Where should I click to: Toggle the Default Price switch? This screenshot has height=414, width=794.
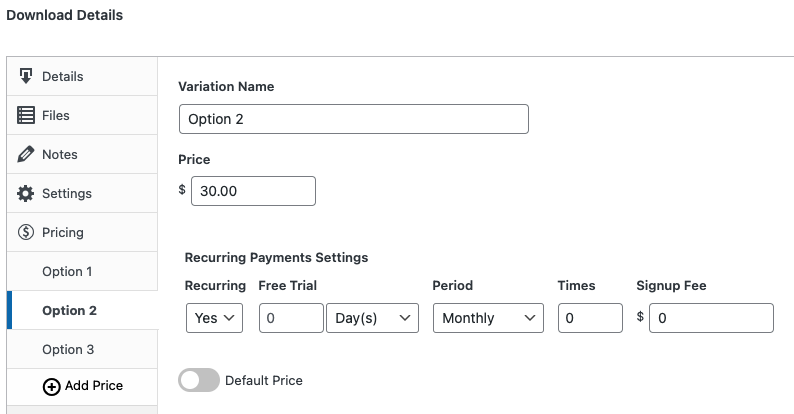point(198,380)
